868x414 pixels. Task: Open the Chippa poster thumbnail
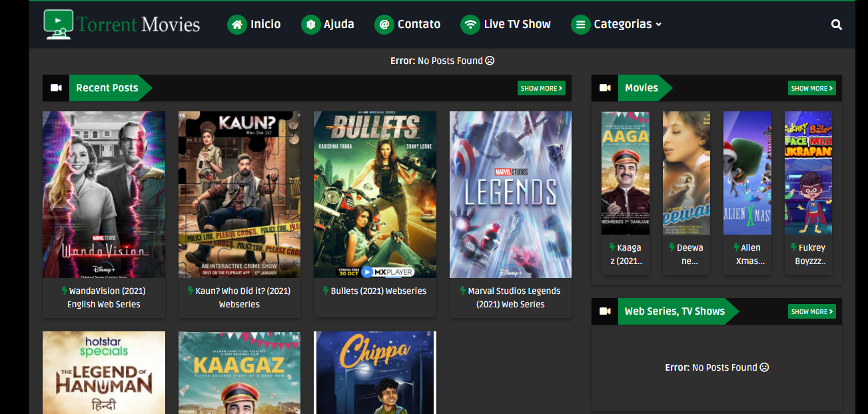tap(375, 373)
